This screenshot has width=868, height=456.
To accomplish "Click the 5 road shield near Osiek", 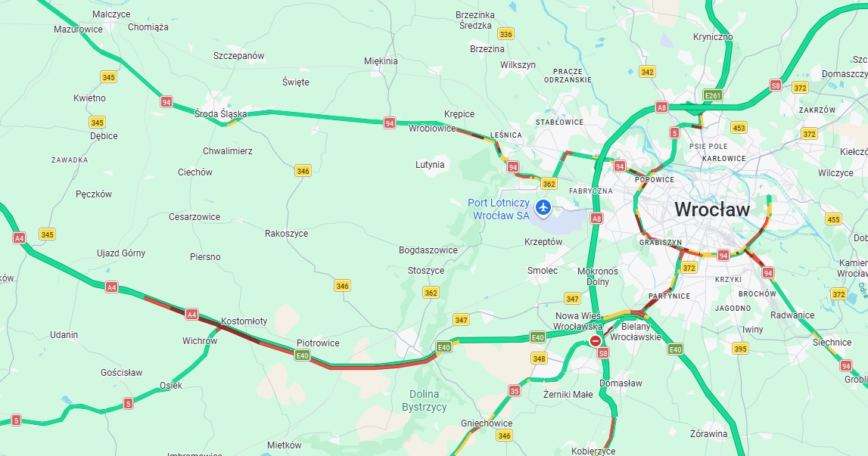I will click(129, 403).
